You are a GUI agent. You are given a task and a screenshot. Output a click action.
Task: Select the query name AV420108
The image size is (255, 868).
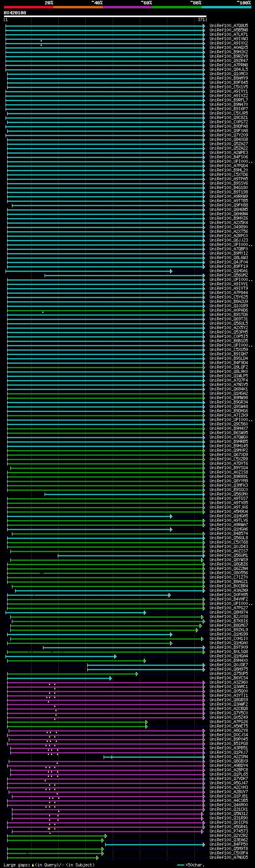pyautogui.click(x=15, y=13)
